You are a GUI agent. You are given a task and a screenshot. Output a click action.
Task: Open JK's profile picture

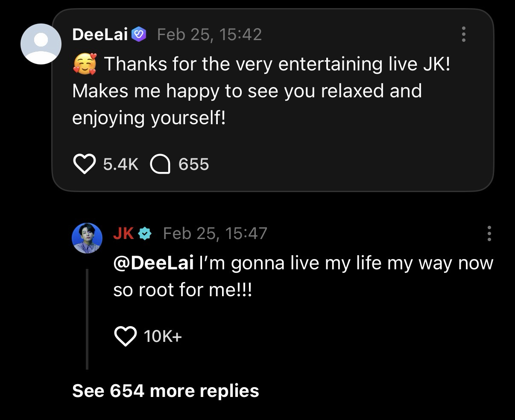pyautogui.click(x=87, y=238)
